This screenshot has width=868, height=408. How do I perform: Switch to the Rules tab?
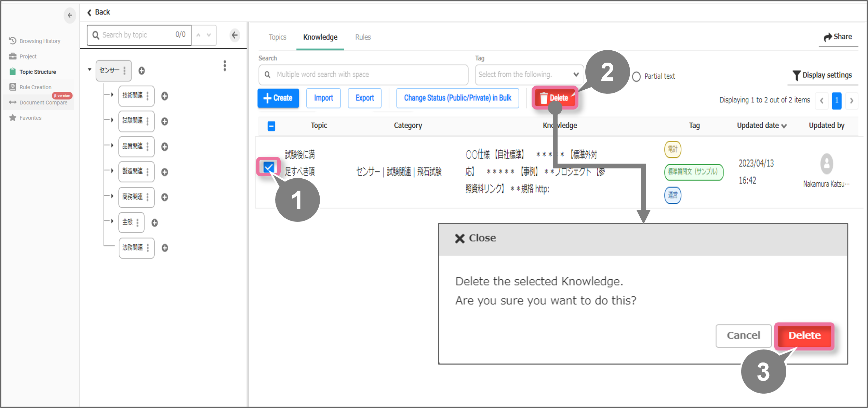[x=363, y=37]
